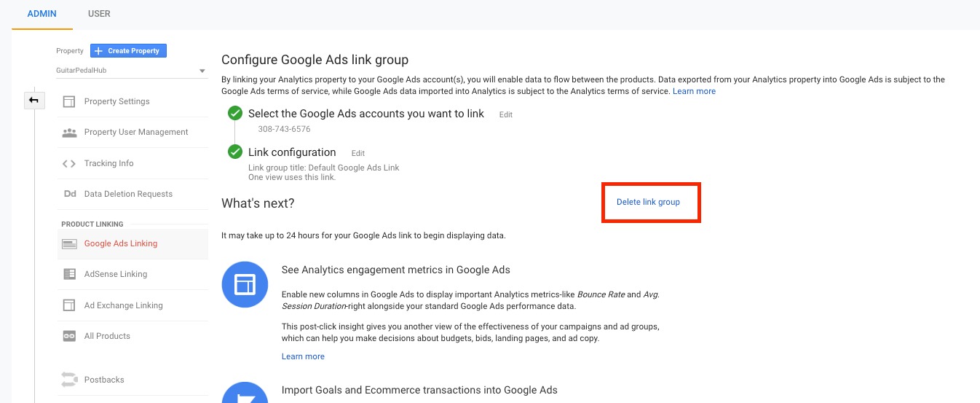Click Learn more under engagement metrics section
Screen dimensions: 980x403
303,356
